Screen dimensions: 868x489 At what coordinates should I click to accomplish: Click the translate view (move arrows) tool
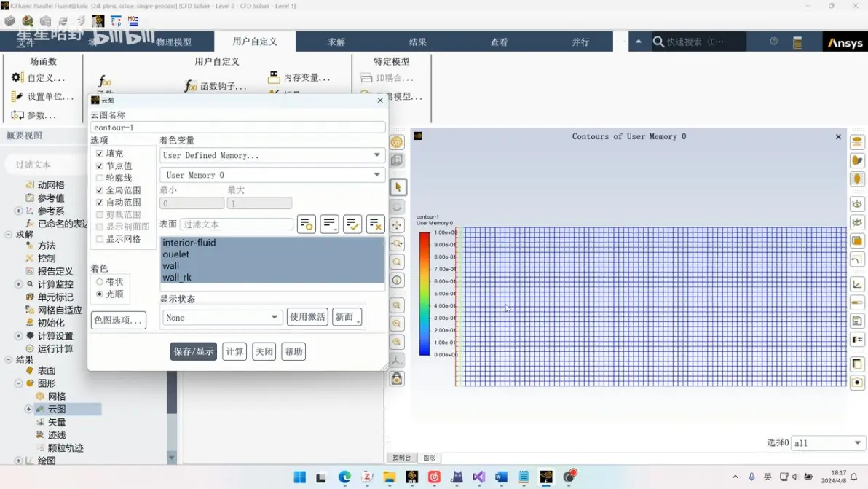[x=397, y=225]
